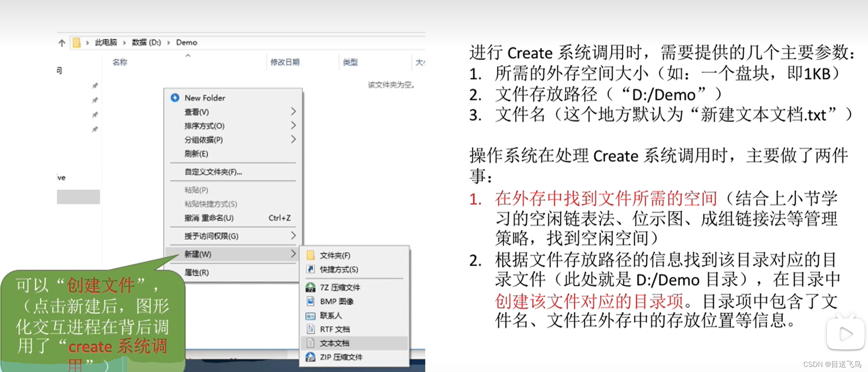Open the 排序方式(O) submenu
The width and height of the screenshot is (868, 372).
(233, 126)
